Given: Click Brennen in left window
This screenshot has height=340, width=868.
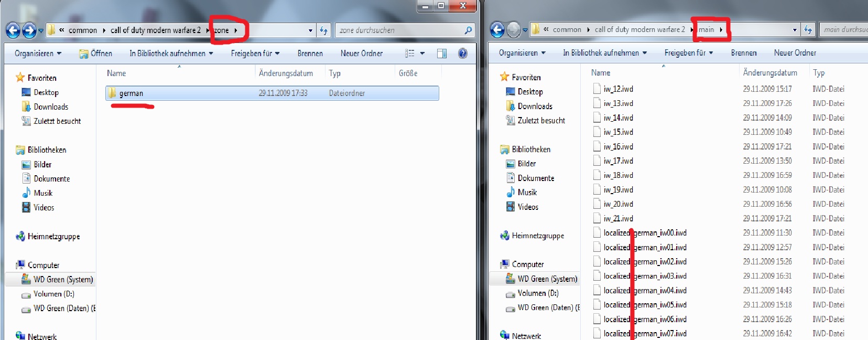Looking at the screenshot, I should pos(310,53).
